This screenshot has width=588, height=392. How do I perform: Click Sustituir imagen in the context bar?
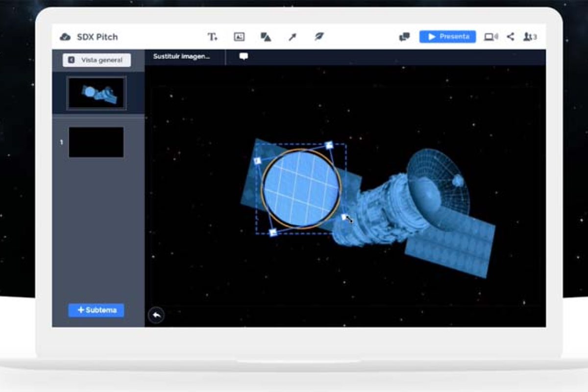pos(181,56)
